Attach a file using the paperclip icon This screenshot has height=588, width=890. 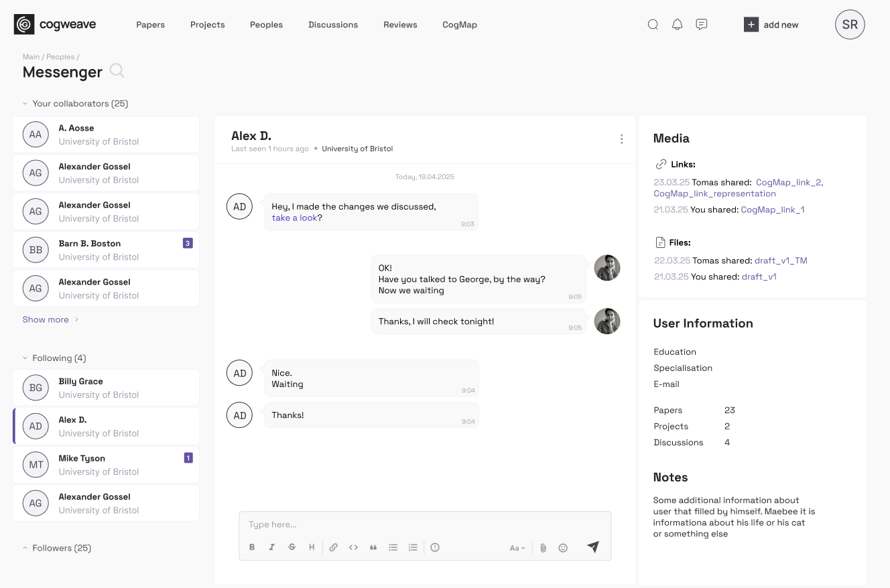click(543, 548)
